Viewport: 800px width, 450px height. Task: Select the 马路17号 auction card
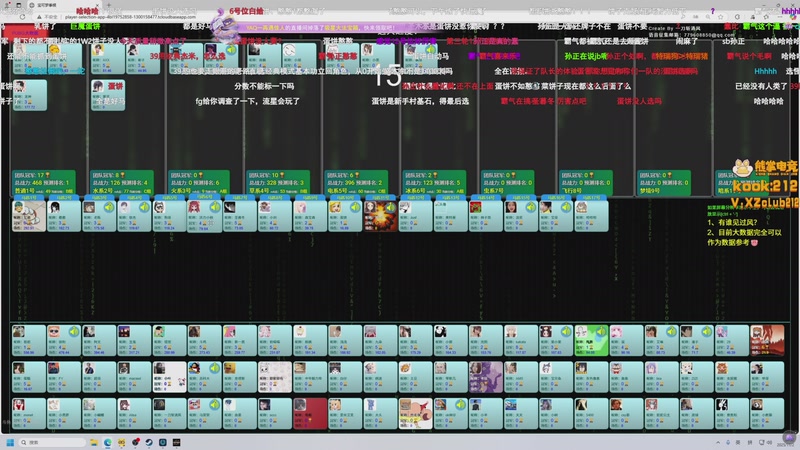(591, 216)
